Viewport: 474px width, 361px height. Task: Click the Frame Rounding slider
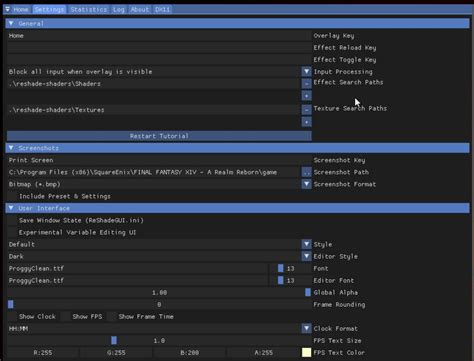click(159, 304)
